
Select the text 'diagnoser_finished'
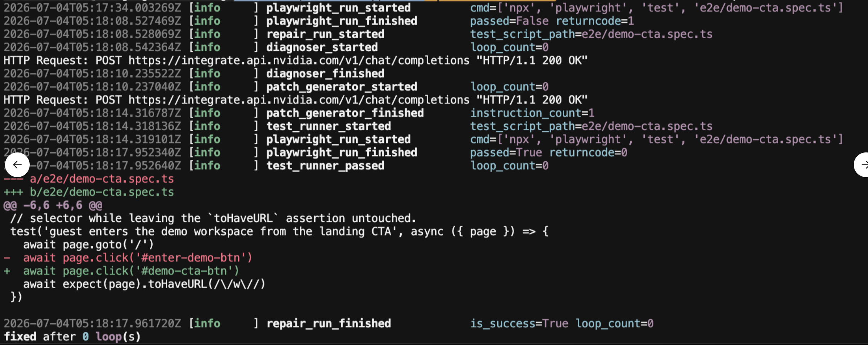pyautogui.click(x=325, y=73)
